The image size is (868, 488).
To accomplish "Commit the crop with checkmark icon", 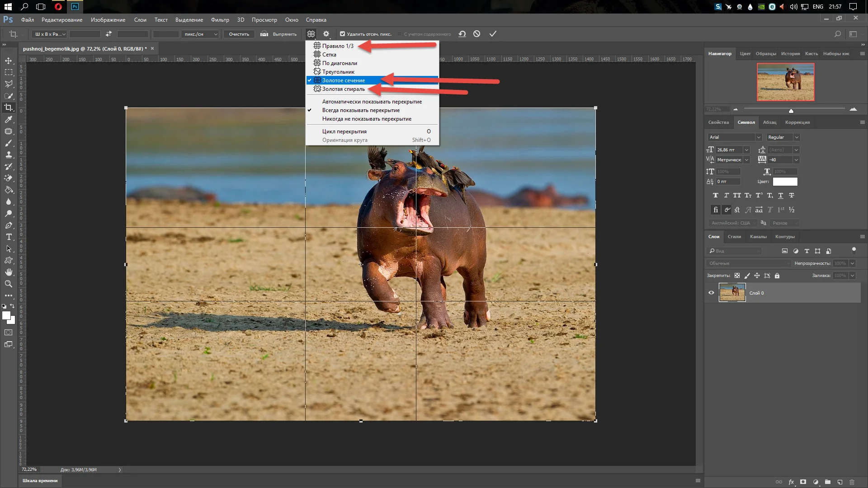I will [x=493, y=34].
